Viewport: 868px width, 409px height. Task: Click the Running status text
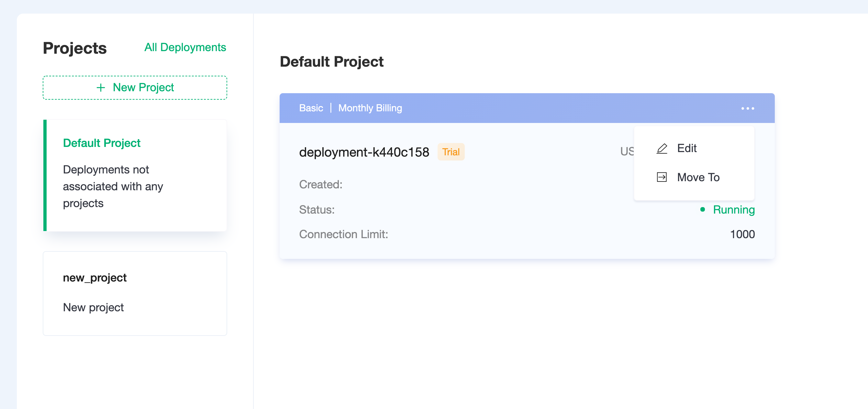click(734, 210)
